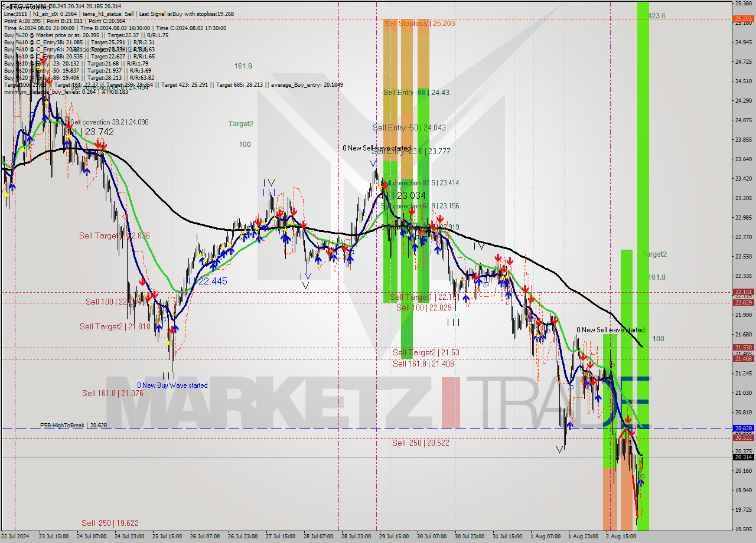Click the red 21.530 price axis tag
The image size is (756, 543).
(x=743, y=348)
